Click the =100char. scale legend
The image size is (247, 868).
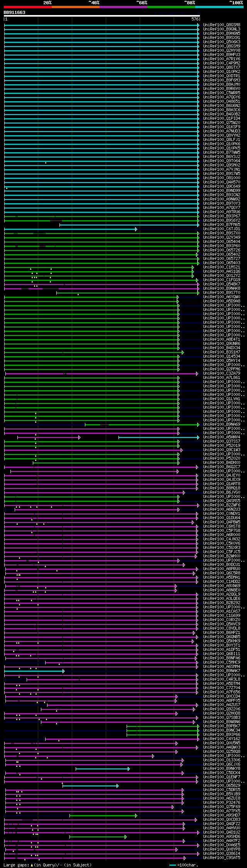point(184,865)
